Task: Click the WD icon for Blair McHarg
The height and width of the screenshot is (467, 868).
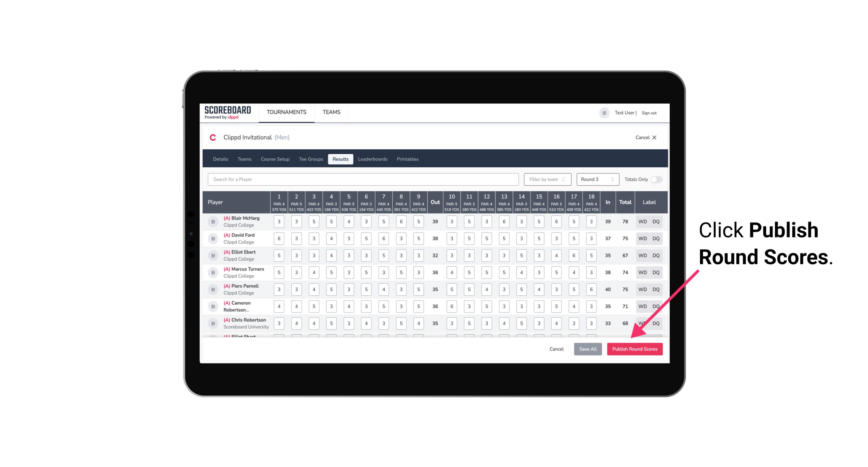Action: click(643, 222)
